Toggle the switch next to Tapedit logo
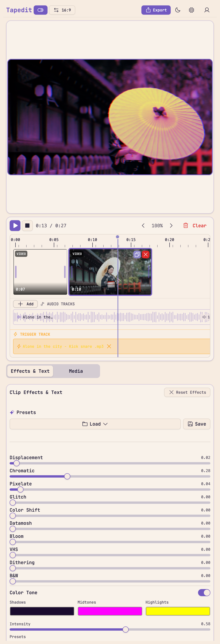 point(40,10)
